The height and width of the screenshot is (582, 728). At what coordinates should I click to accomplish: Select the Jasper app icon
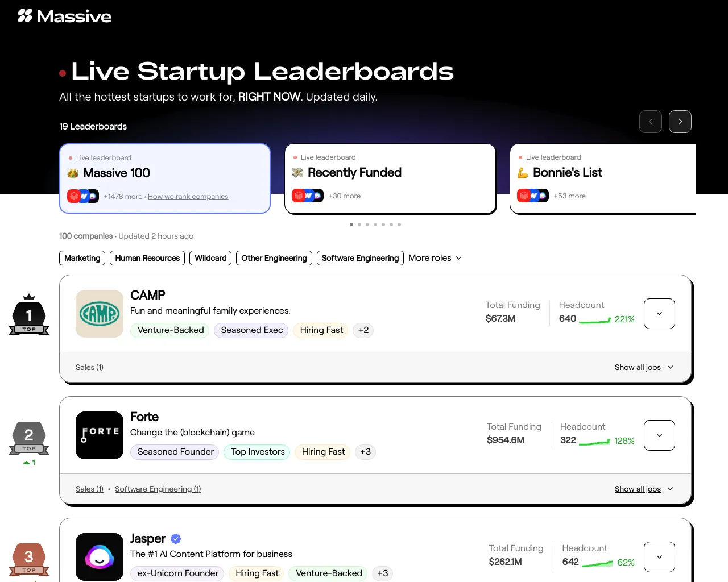coord(99,557)
